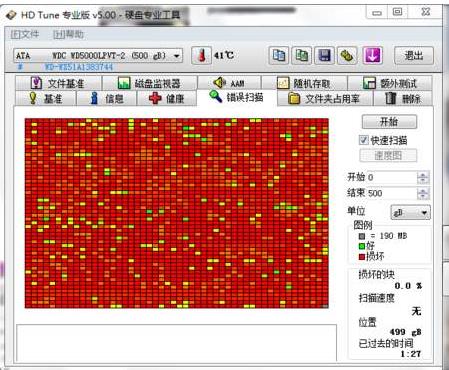
Task: Click the 1:27 elapsed time value
Action: [x=411, y=354]
